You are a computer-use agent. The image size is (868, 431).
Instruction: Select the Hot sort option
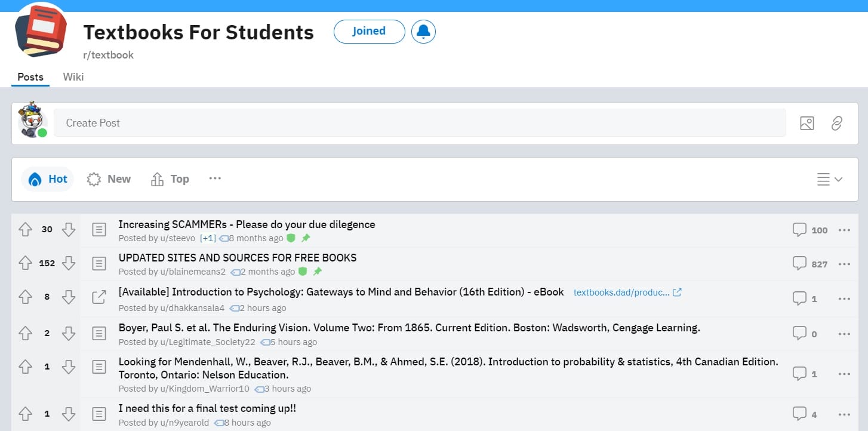click(48, 179)
